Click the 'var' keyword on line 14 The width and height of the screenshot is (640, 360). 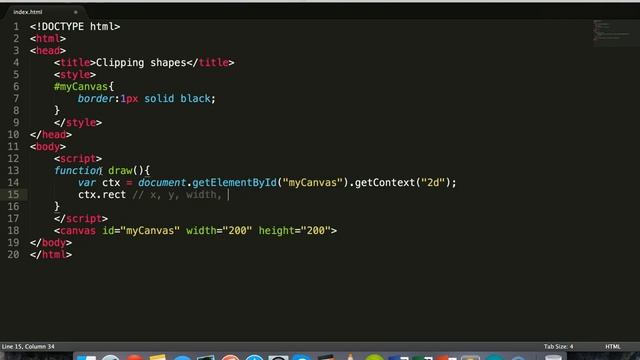click(x=87, y=182)
